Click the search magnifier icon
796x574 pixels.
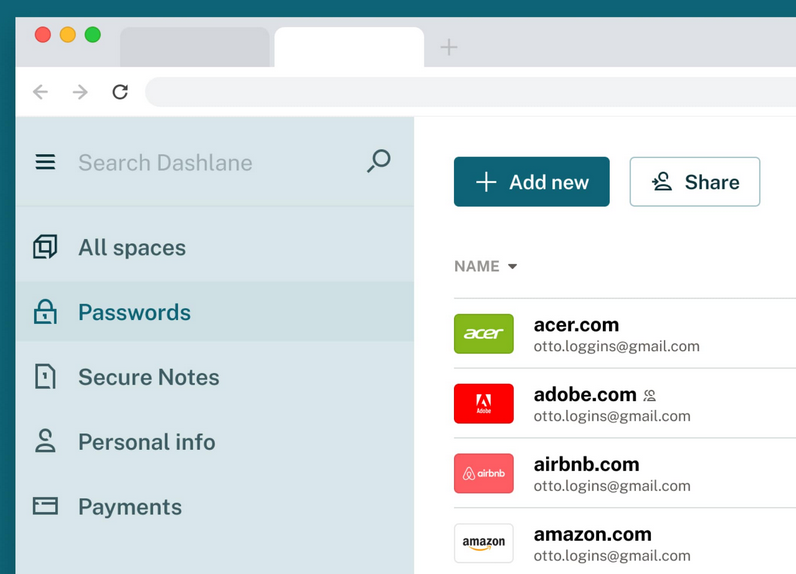pos(378,161)
